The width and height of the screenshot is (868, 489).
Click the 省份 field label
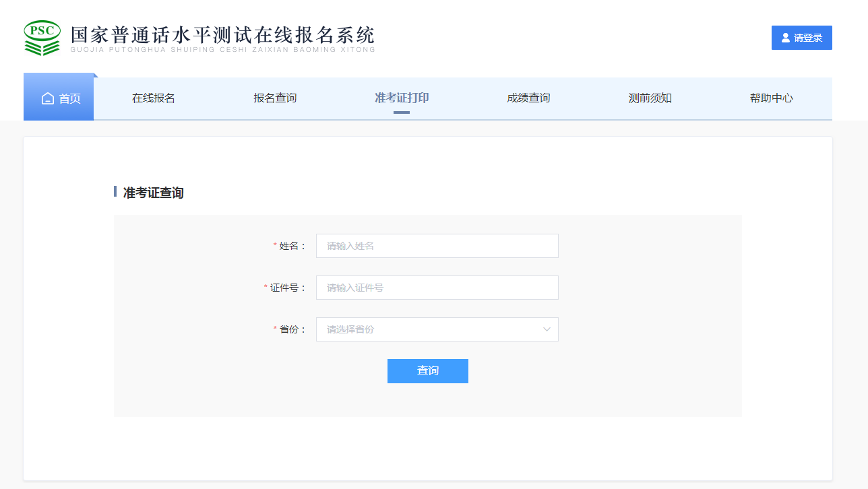(292, 329)
